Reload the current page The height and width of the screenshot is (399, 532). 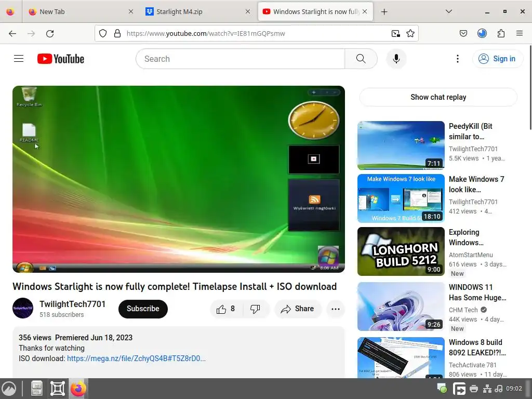point(50,33)
